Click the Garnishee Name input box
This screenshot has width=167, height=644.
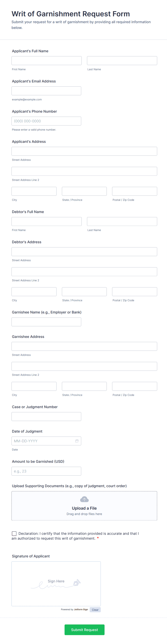[x=46, y=322]
